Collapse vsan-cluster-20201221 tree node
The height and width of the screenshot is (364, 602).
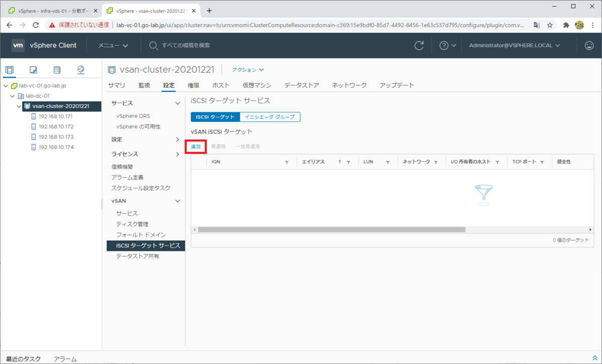(x=19, y=106)
